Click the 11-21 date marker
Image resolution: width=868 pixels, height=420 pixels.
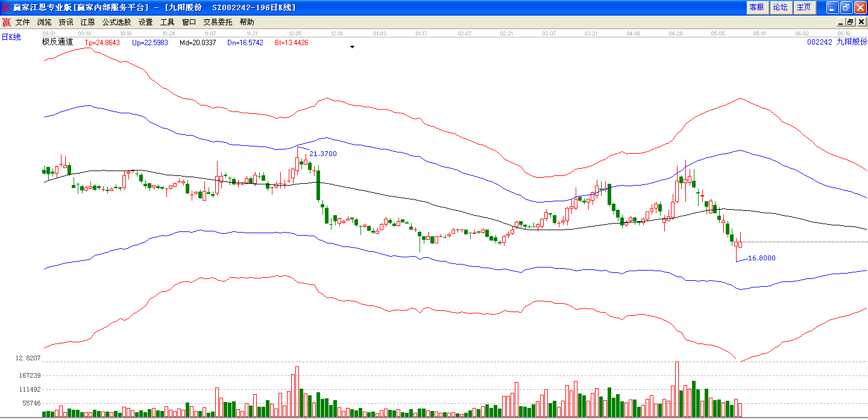click(x=251, y=34)
